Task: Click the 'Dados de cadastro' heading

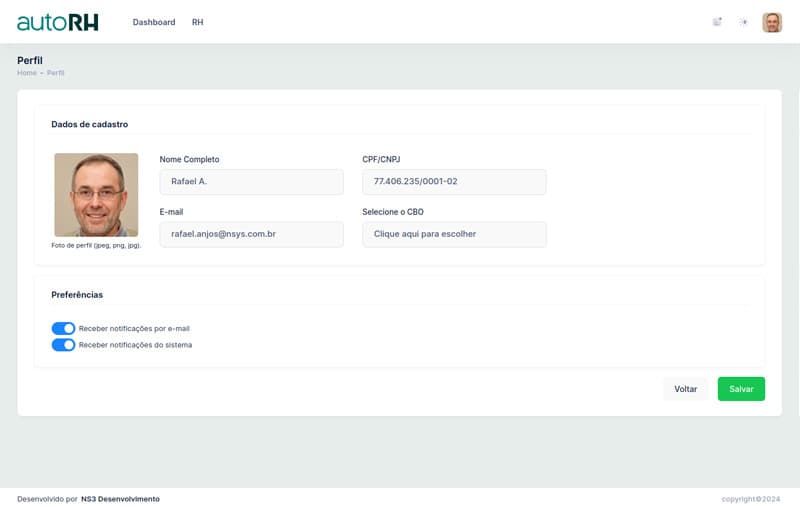Action: (x=90, y=124)
